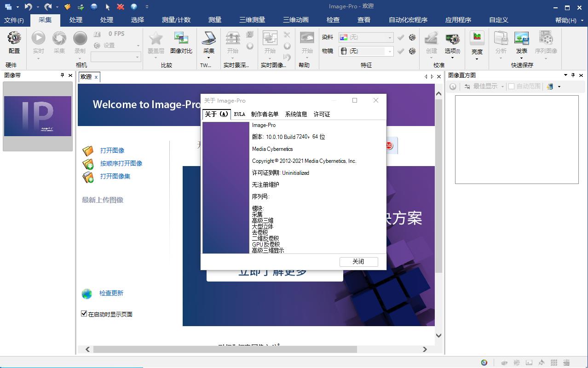588x368 pixels.
Task: Click the 实时 live preview play icon
Action: click(38, 38)
